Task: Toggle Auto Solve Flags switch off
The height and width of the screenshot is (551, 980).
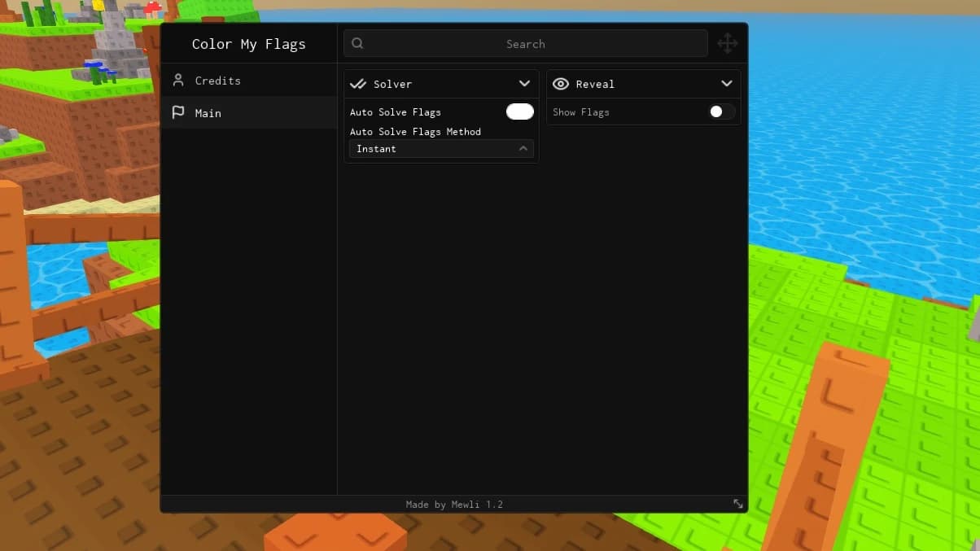Action: 520,112
